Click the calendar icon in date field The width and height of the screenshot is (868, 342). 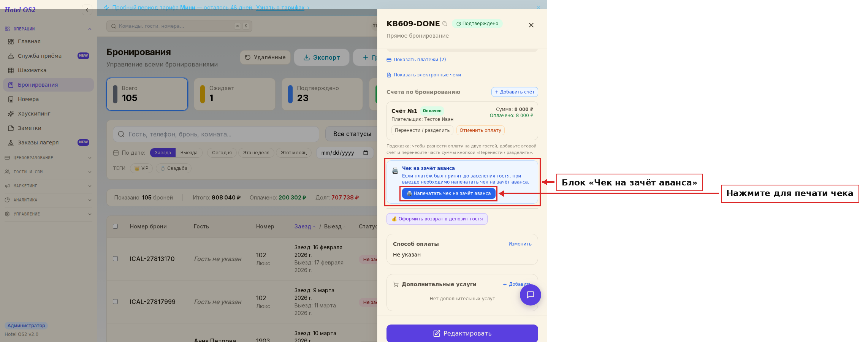(x=366, y=153)
